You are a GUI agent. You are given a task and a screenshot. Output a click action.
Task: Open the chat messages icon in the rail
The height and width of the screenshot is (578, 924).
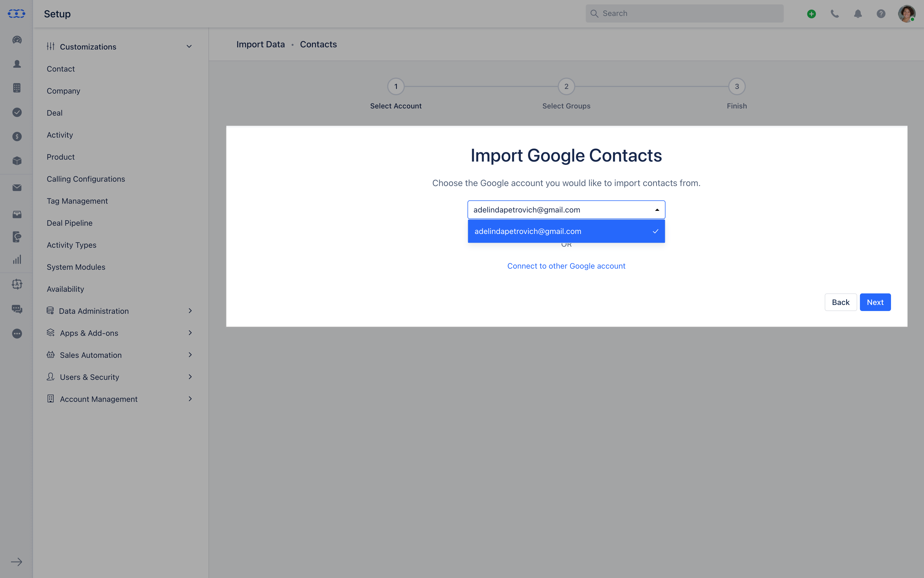coord(17,309)
